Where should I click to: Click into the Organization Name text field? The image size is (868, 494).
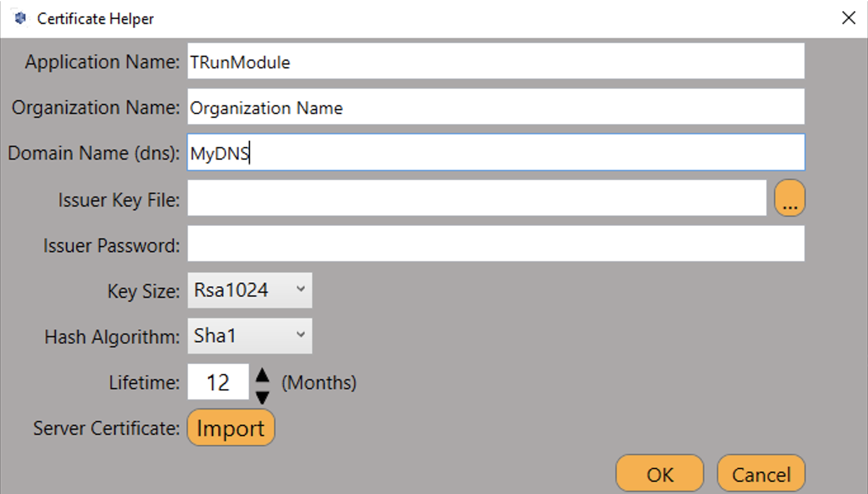(496, 107)
